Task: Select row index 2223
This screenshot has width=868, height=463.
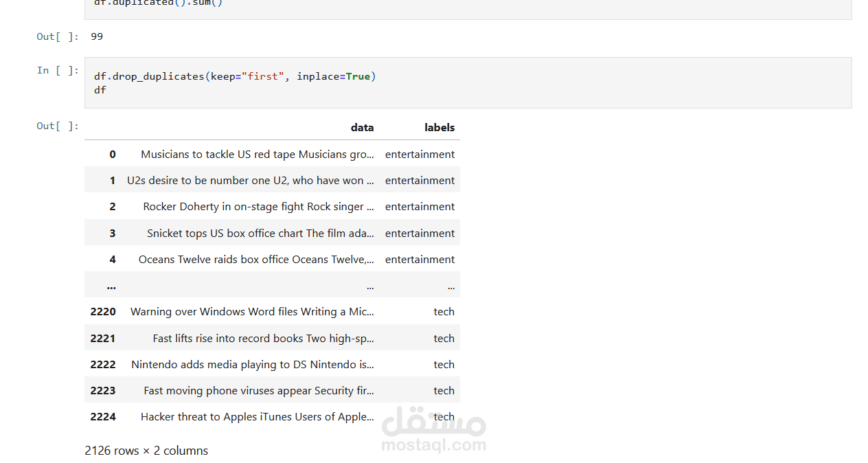Action: tap(103, 391)
